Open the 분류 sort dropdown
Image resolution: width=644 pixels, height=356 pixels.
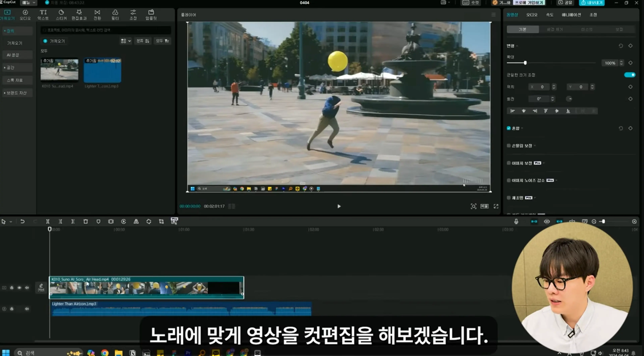[x=143, y=41]
